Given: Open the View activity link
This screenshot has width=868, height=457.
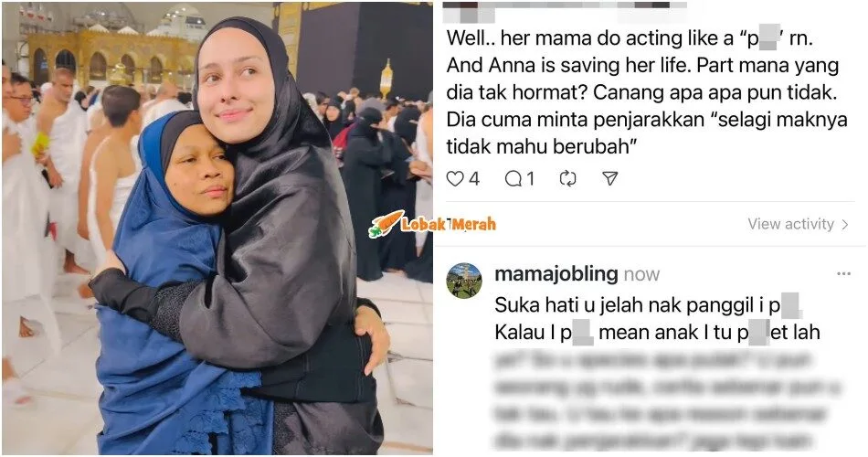Looking at the screenshot, I should pyautogui.click(x=790, y=224).
